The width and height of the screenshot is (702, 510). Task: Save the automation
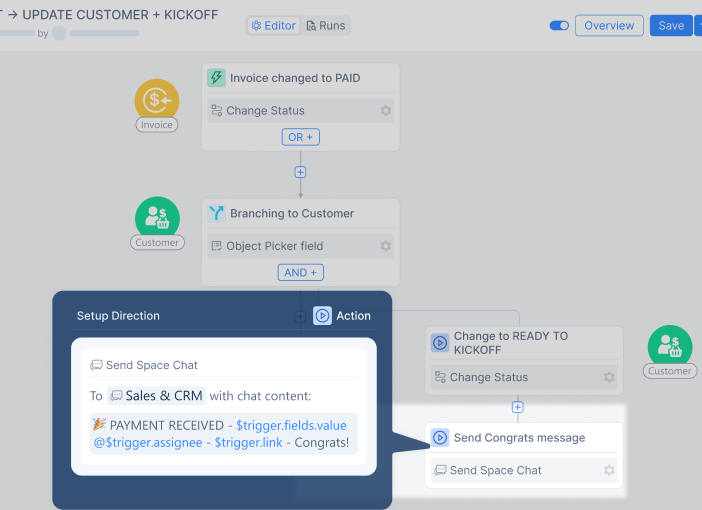pos(670,26)
